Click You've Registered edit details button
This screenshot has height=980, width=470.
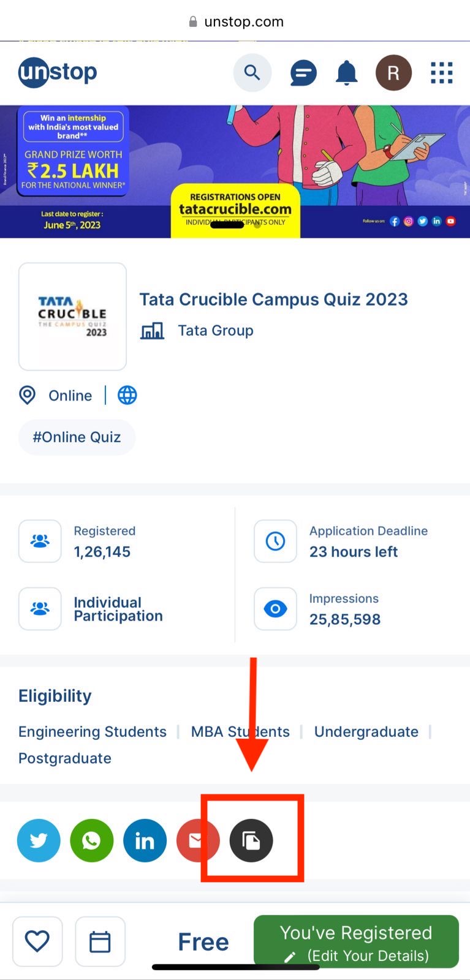pyautogui.click(x=356, y=942)
